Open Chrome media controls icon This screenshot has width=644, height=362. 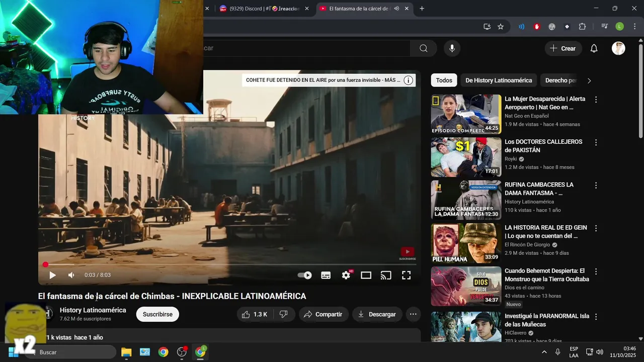[x=604, y=27]
